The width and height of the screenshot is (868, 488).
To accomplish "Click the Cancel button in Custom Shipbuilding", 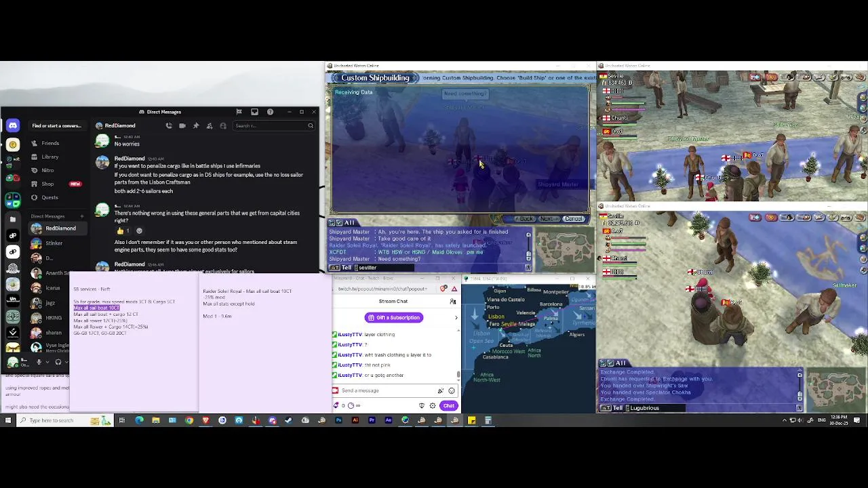I will coord(573,219).
